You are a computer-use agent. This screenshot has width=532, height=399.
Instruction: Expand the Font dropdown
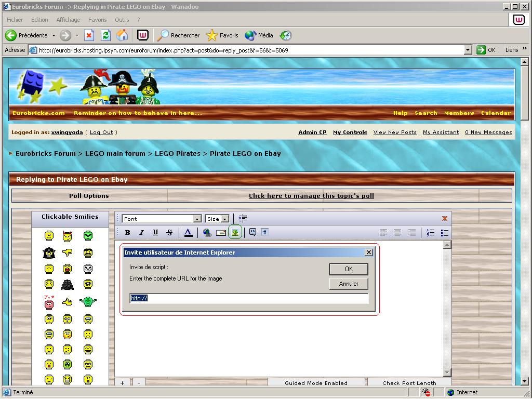[x=197, y=219]
